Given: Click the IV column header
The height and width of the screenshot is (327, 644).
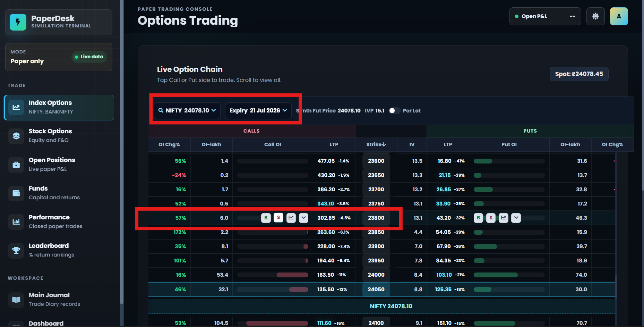Looking at the screenshot, I should (x=412, y=144).
